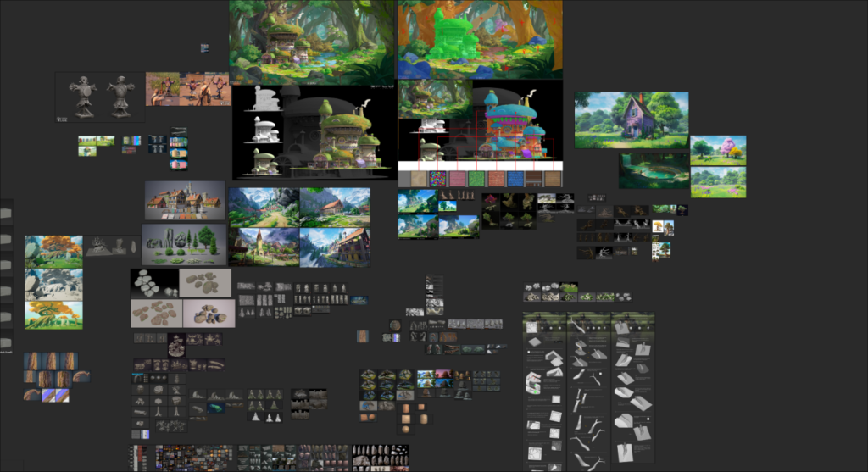Click the timber-framed house with snowy mountains
Viewport: 868px width, 472px height.
tap(335, 247)
